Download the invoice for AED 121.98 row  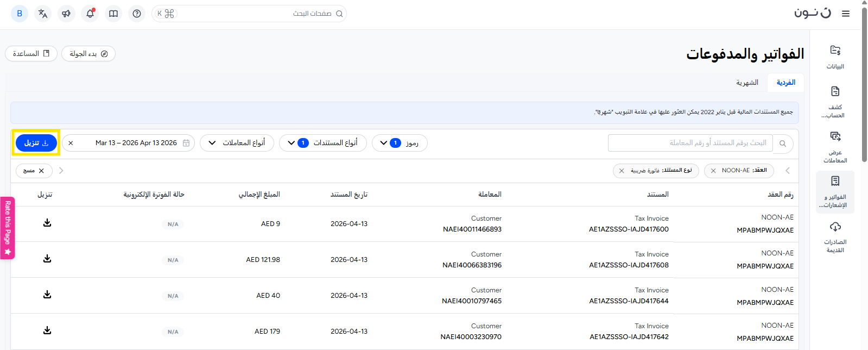pos(47,259)
